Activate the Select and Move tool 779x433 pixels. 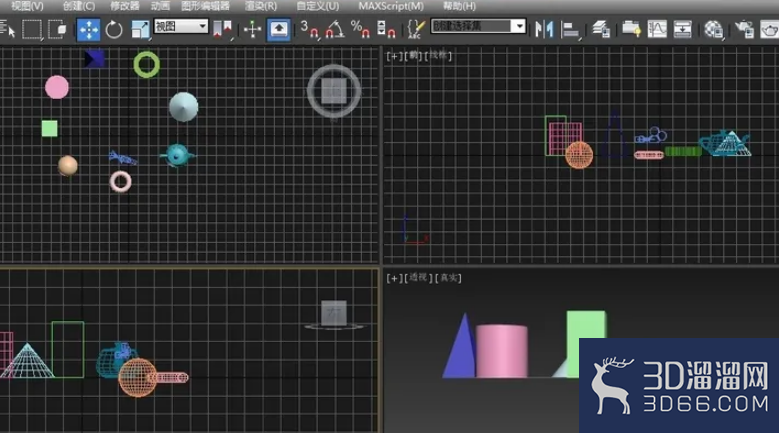(88, 30)
